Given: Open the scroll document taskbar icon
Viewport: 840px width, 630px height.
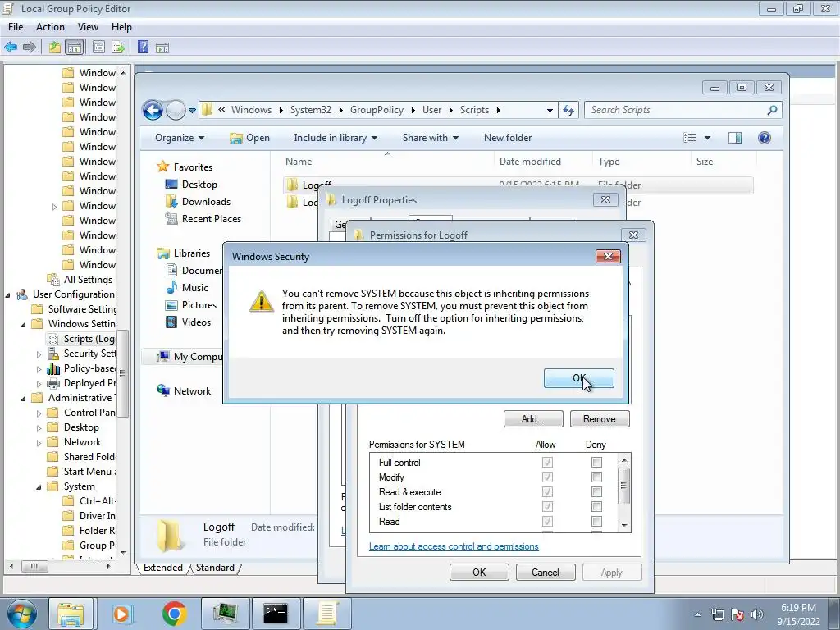Looking at the screenshot, I should coord(326,614).
